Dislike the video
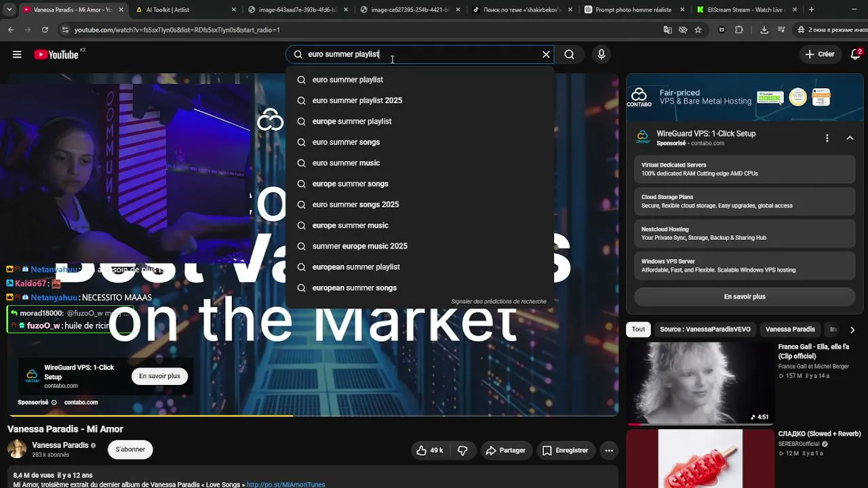This screenshot has width=868, height=488. pos(463,450)
